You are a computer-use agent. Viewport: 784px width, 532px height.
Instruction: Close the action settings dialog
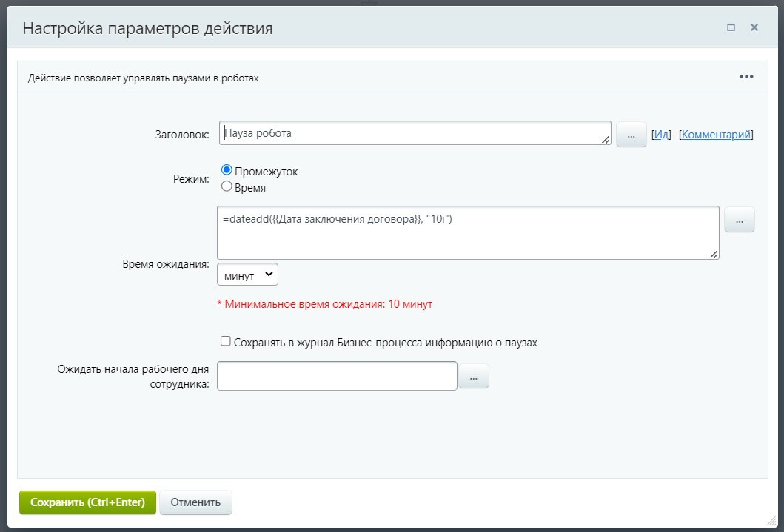(754, 27)
